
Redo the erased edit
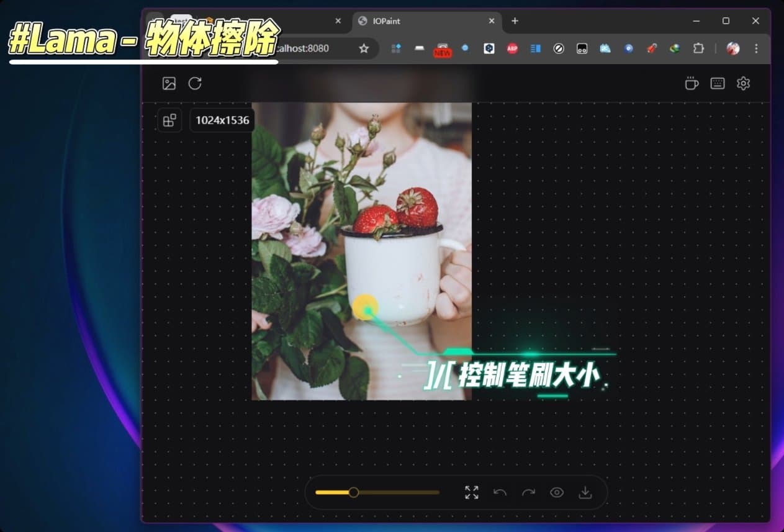pos(528,492)
